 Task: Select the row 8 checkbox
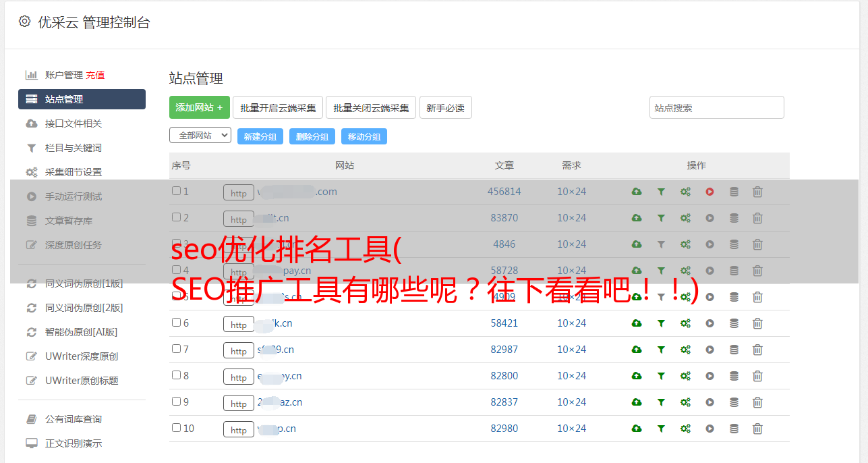coord(176,375)
